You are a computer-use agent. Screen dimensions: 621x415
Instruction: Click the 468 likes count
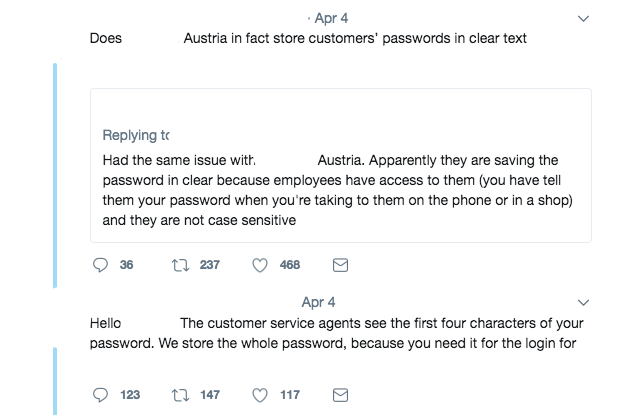290,265
